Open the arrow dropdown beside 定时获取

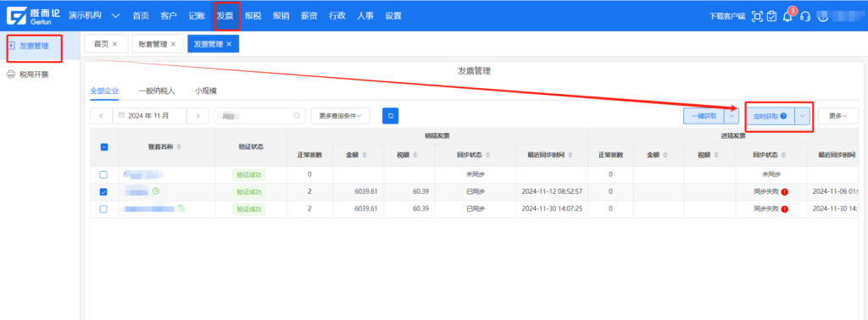802,116
